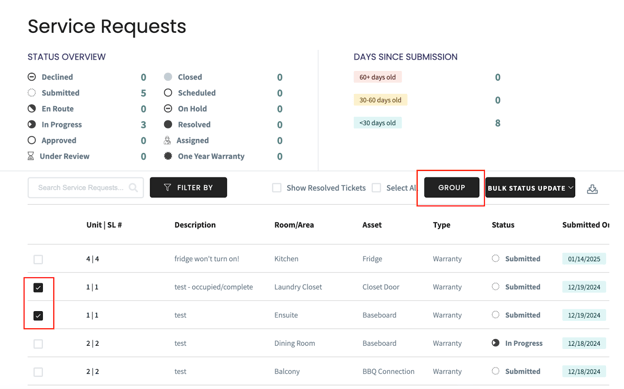Sort by Room/Area column header
Viewport: 624px width, 389px height.
[294, 225]
